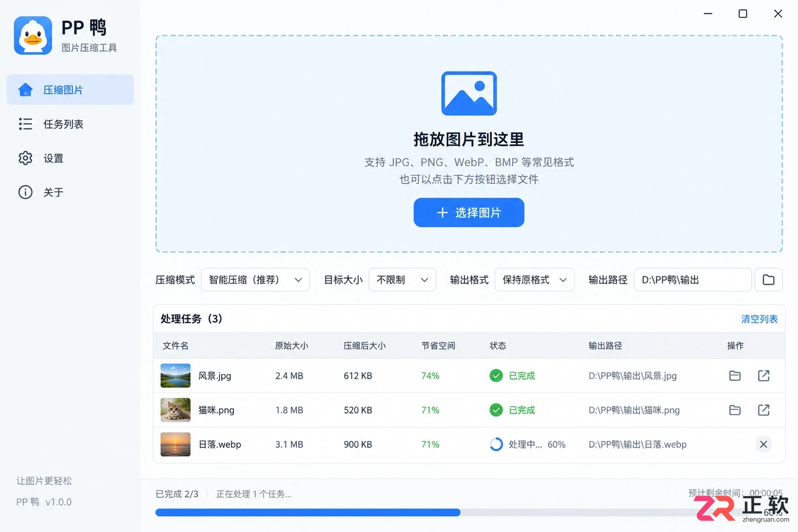Image resolution: width=798 pixels, height=532 pixels.
Task: Click 正在处理 1 个任务... status text
Action: tap(254, 494)
